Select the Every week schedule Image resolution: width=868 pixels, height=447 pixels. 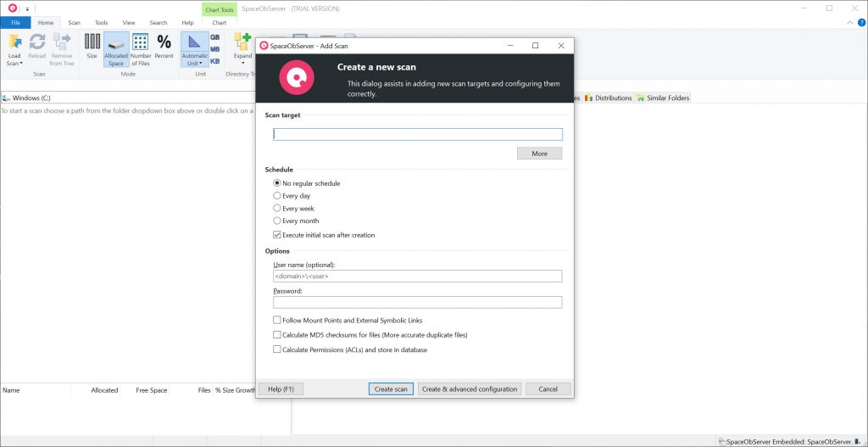coord(277,209)
